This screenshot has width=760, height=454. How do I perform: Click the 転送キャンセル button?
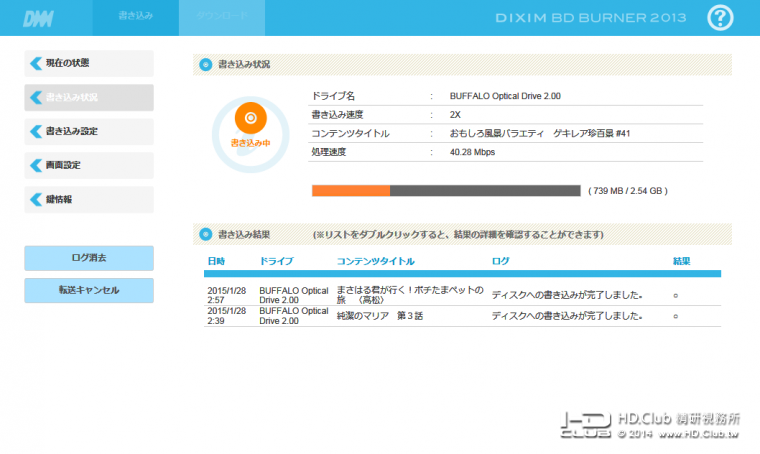coord(89,290)
